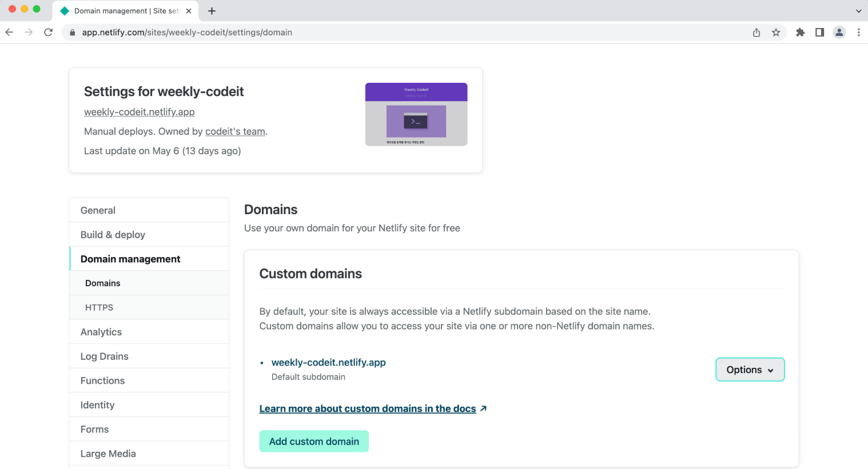Select Log Drains in sidebar
The height and width of the screenshot is (469, 868).
click(149, 356)
